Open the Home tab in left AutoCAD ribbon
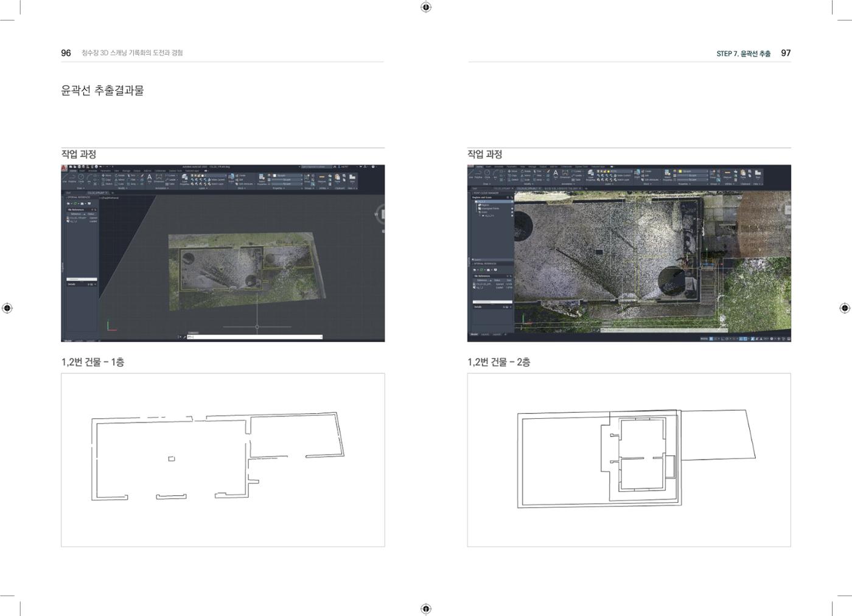The width and height of the screenshot is (852, 616). pyautogui.click(x=73, y=171)
